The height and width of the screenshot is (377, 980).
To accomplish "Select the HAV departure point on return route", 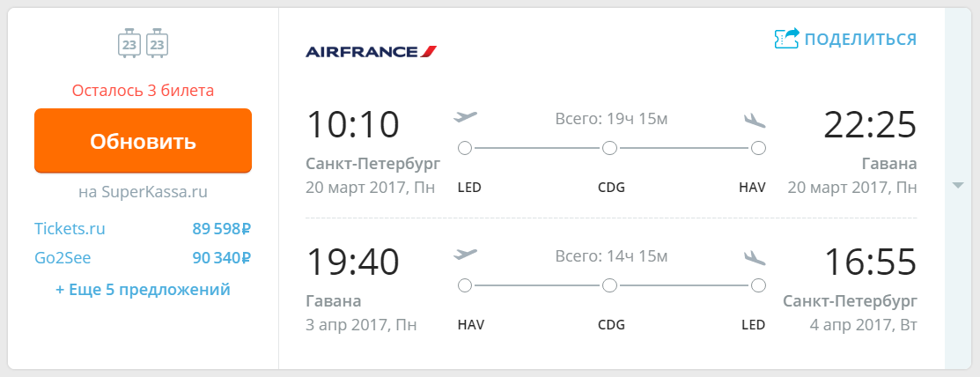I will pos(464,285).
